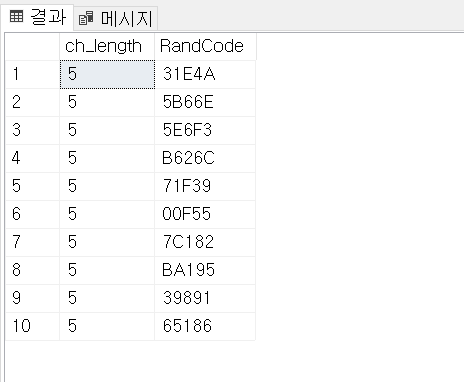Viewport: 464px width, 382px height.
Task: Click RandCode cell 00F55
Action: click(x=205, y=214)
